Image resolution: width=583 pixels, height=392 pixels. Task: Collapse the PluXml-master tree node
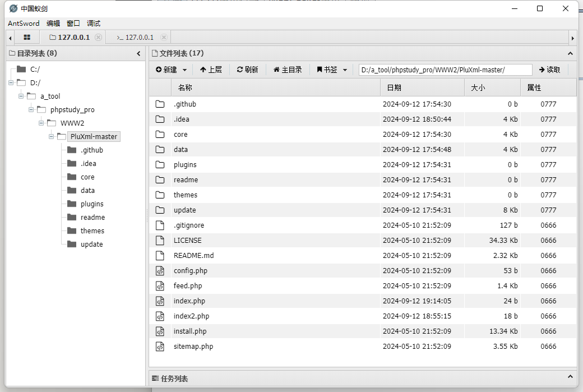(52, 136)
